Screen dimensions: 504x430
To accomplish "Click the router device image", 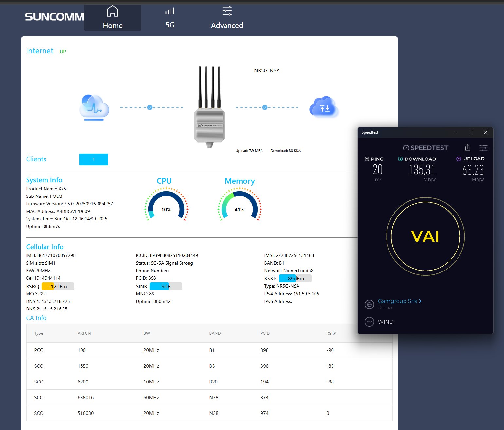I will pos(209,108).
